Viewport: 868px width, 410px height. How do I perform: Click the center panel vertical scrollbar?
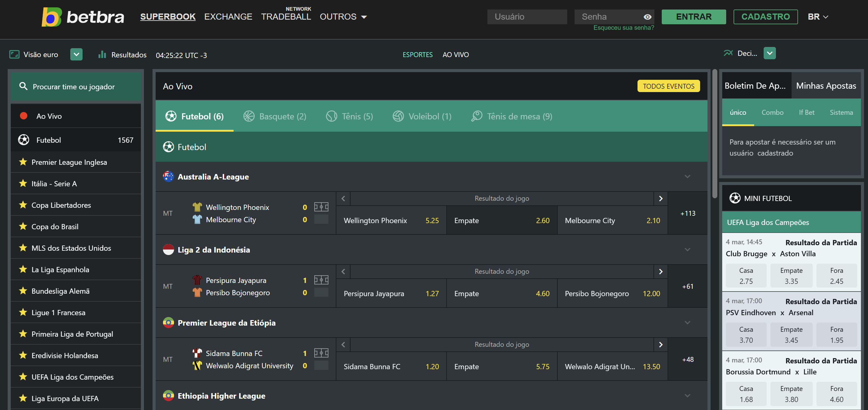pyautogui.click(x=714, y=134)
